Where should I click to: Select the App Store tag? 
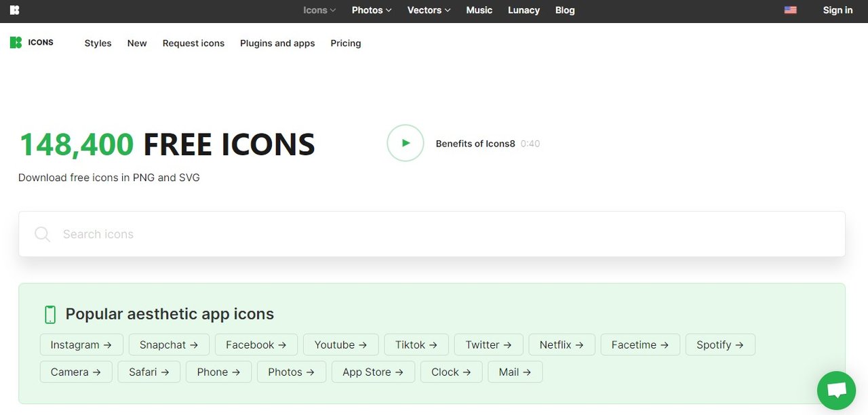click(x=373, y=372)
